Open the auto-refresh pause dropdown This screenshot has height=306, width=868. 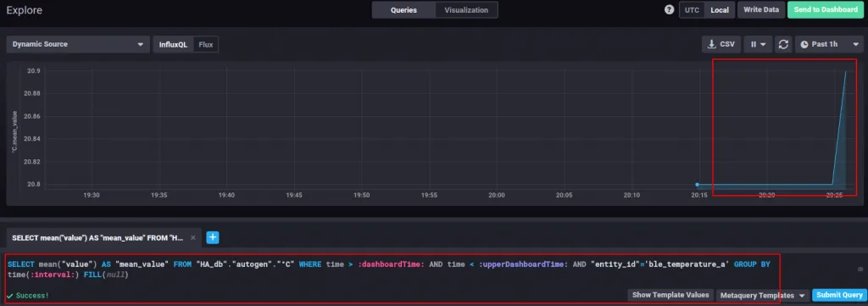click(x=757, y=44)
